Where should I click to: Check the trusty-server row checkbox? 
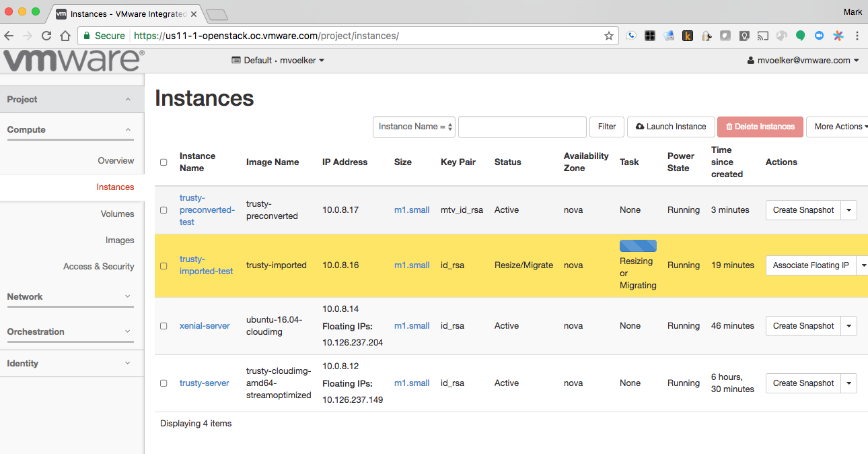[x=164, y=383]
